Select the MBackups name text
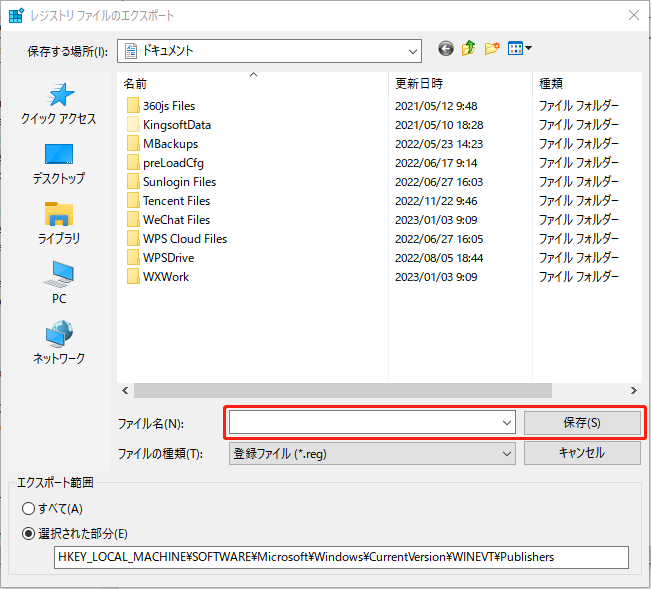The height and width of the screenshot is (589, 651). click(171, 144)
